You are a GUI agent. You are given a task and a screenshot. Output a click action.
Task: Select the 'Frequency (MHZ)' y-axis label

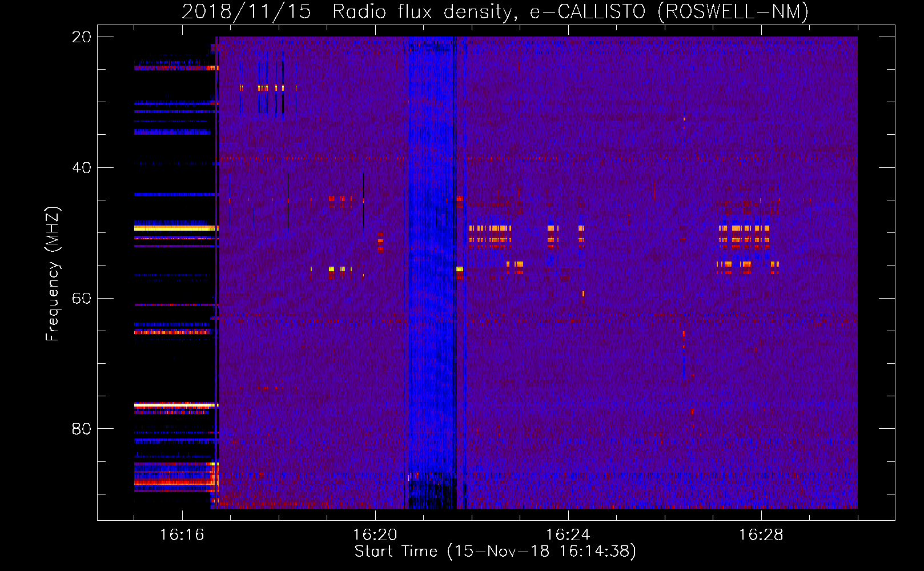tap(52, 274)
